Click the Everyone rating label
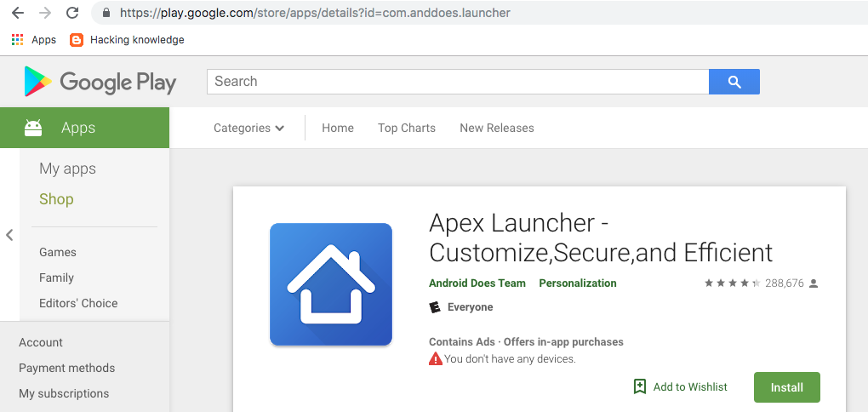 click(x=471, y=307)
